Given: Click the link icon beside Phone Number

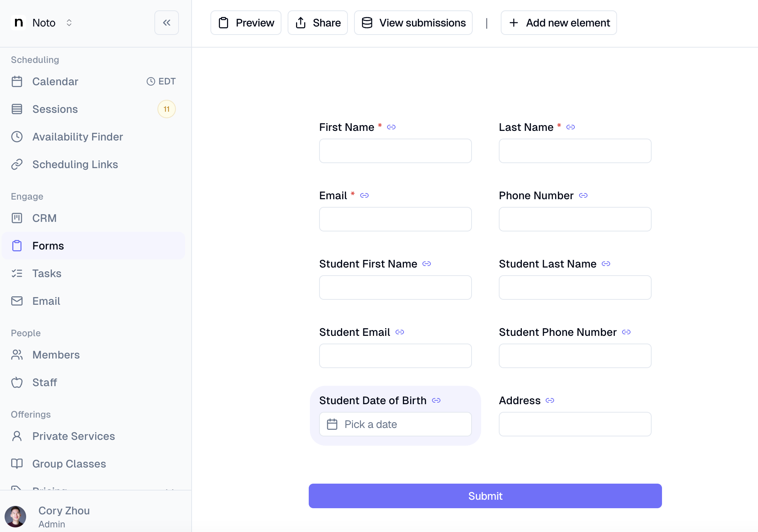Looking at the screenshot, I should click(583, 195).
